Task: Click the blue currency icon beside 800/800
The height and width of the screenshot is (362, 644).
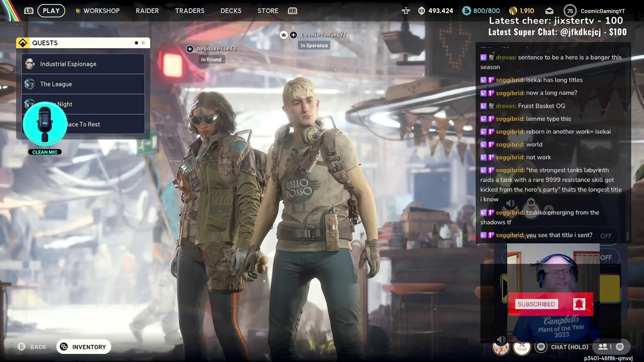Action: pyautogui.click(x=466, y=11)
